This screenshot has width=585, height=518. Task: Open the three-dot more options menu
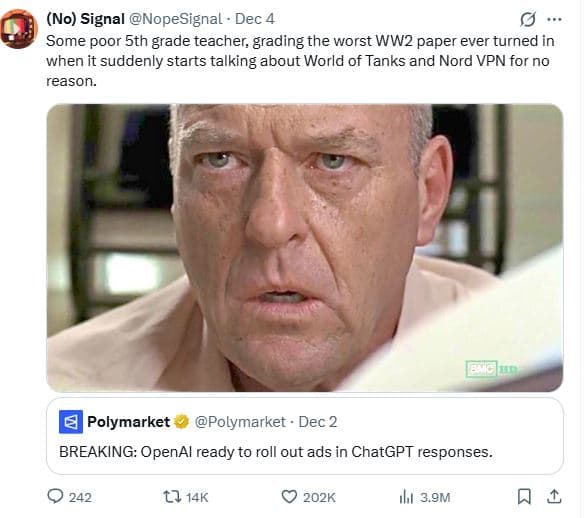pyautogui.click(x=554, y=19)
